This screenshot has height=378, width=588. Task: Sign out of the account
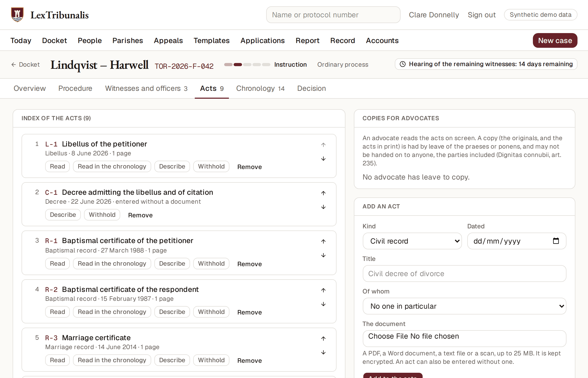click(x=481, y=15)
